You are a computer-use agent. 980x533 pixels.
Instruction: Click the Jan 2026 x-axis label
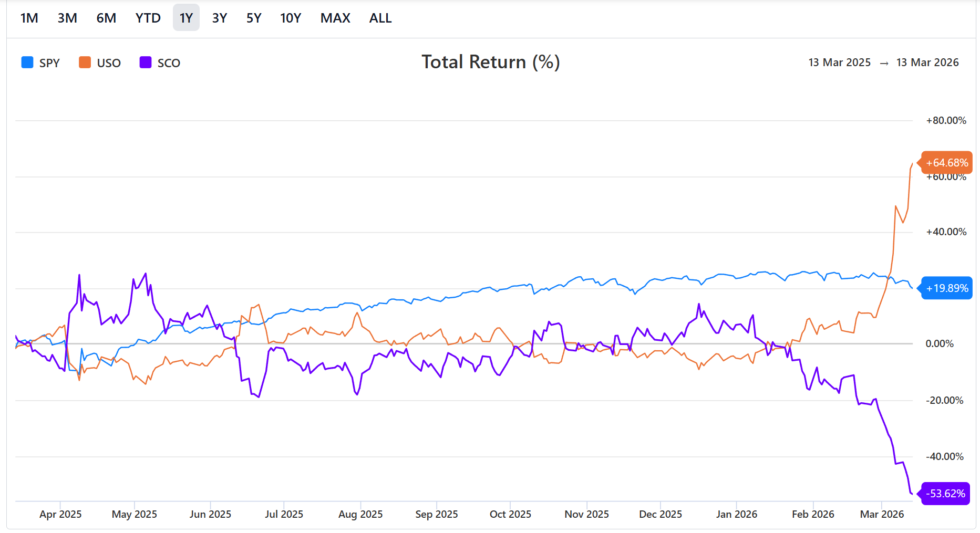[737, 515]
